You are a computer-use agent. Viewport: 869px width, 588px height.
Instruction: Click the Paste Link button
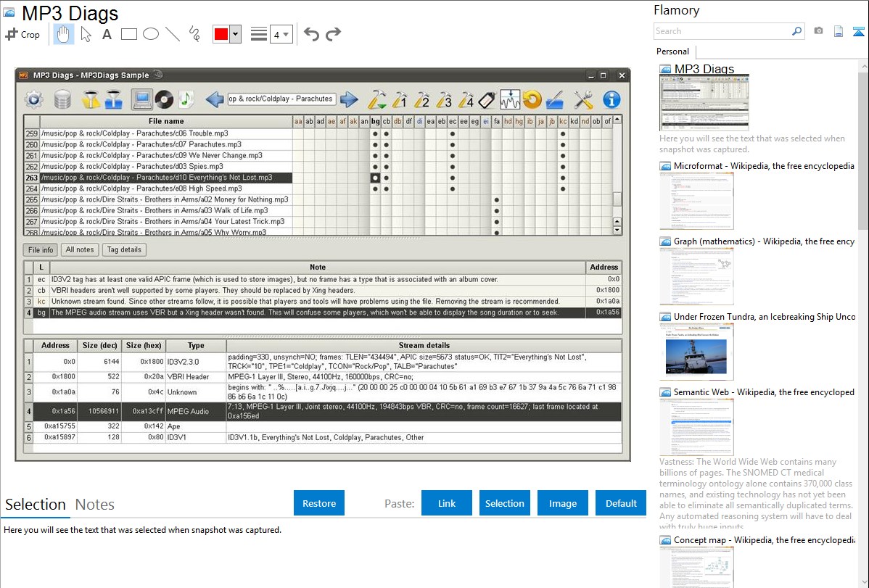[x=447, y=503]
